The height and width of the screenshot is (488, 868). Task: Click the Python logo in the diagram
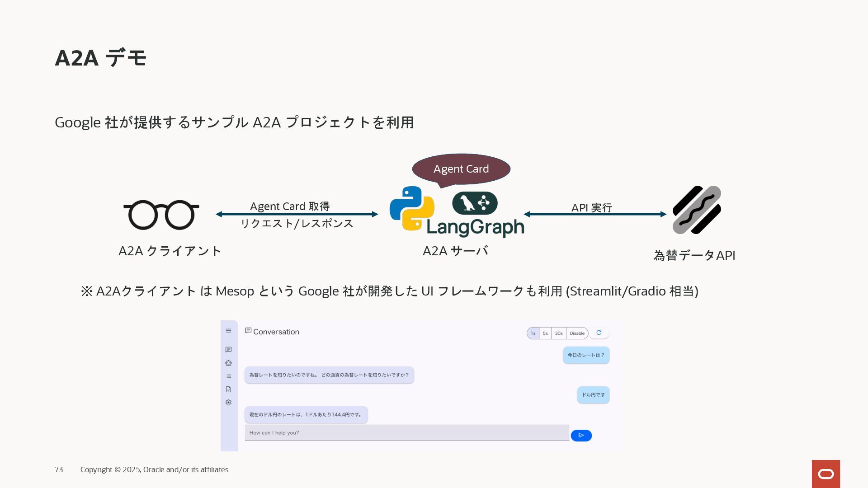pos(412,208)
